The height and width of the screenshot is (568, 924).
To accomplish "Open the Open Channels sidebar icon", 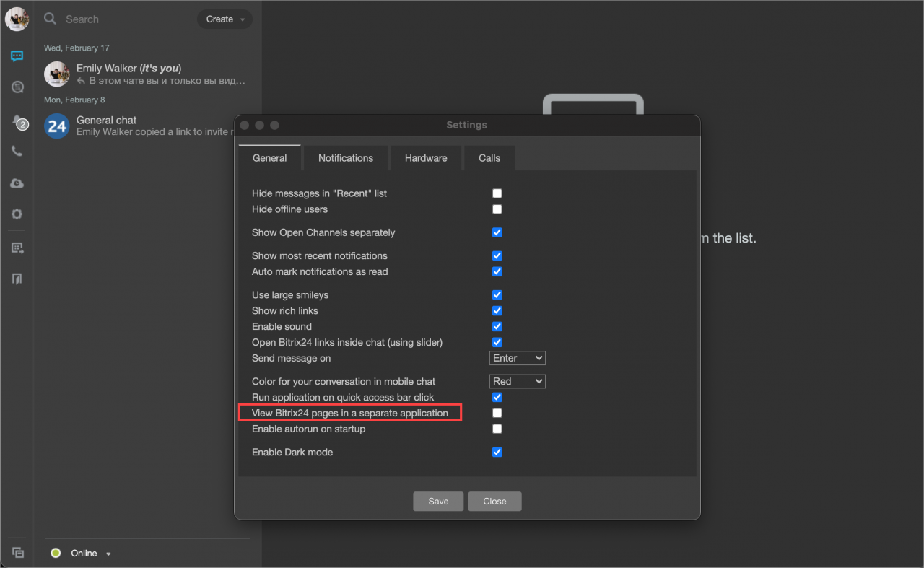I will 17,87.
